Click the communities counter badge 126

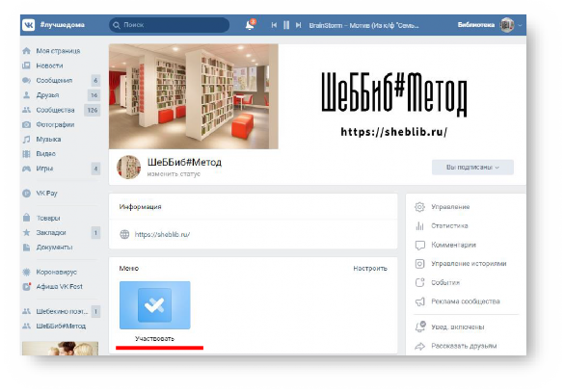(x=93, y=110)
